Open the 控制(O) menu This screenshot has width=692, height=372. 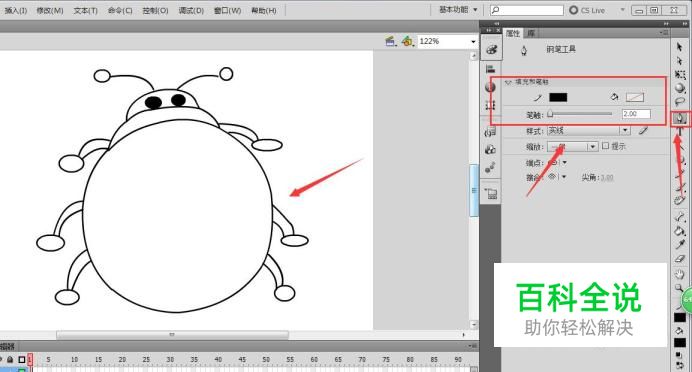155,10
